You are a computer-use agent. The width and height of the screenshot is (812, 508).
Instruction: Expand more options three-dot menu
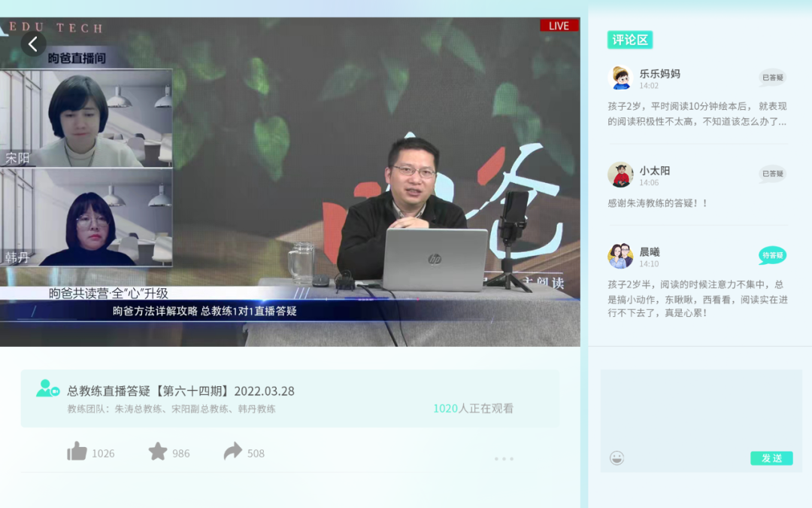[x=504, y=458]
